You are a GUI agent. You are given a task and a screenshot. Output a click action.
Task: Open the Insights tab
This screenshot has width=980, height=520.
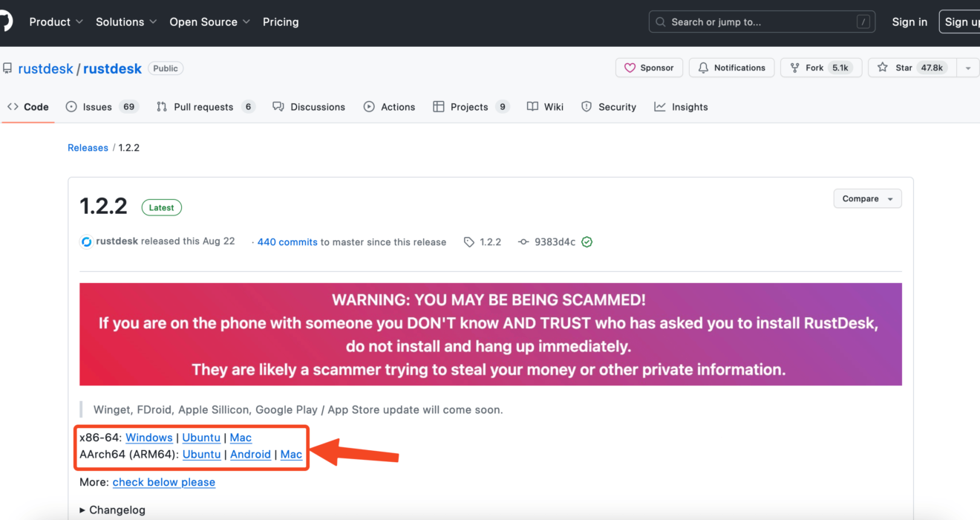pos(681,107)
